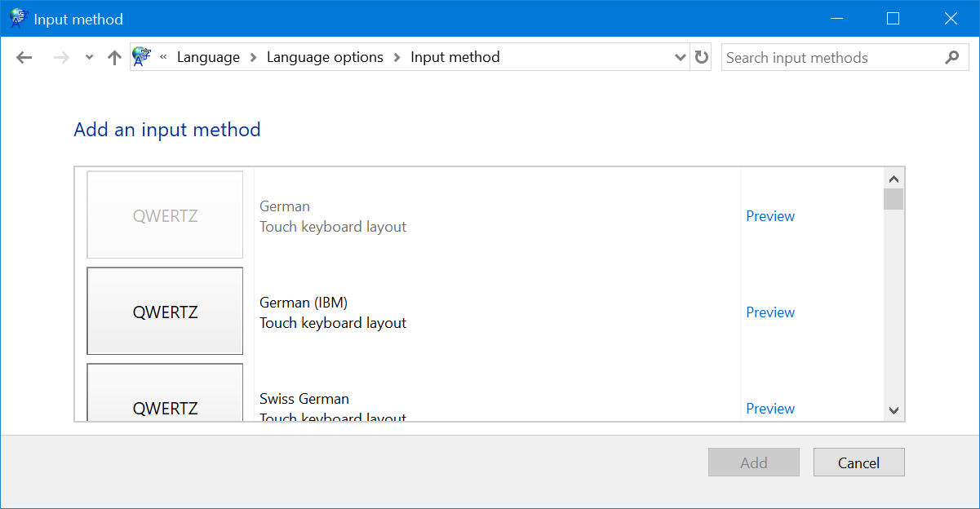Viewport: 980px width, 509px height.
Task: Expand the chevron after Language options breadcrumb
Action: pos(397,57)
